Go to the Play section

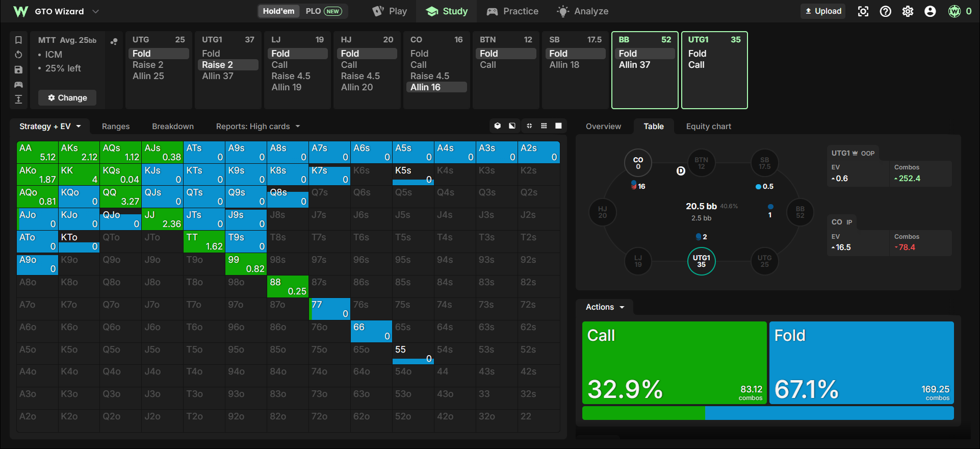coord(390,11)
